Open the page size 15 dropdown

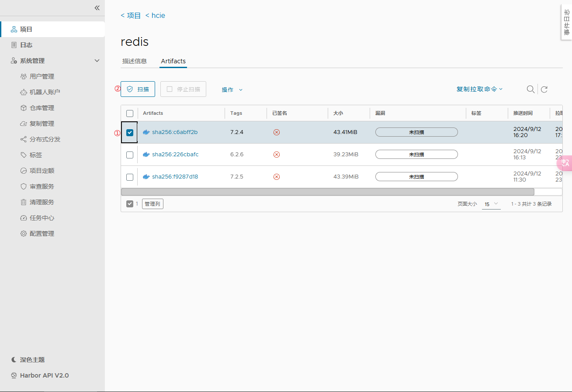point(491,204)
